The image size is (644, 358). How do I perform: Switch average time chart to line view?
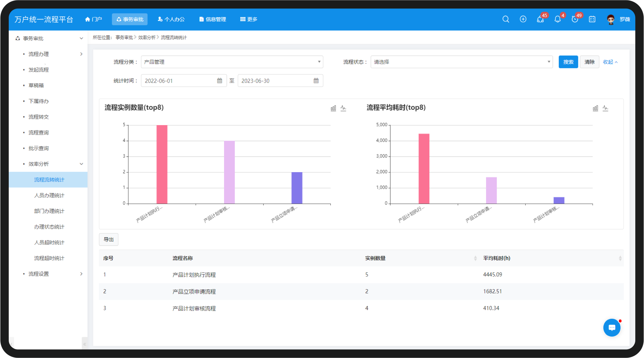coord(605,108)
